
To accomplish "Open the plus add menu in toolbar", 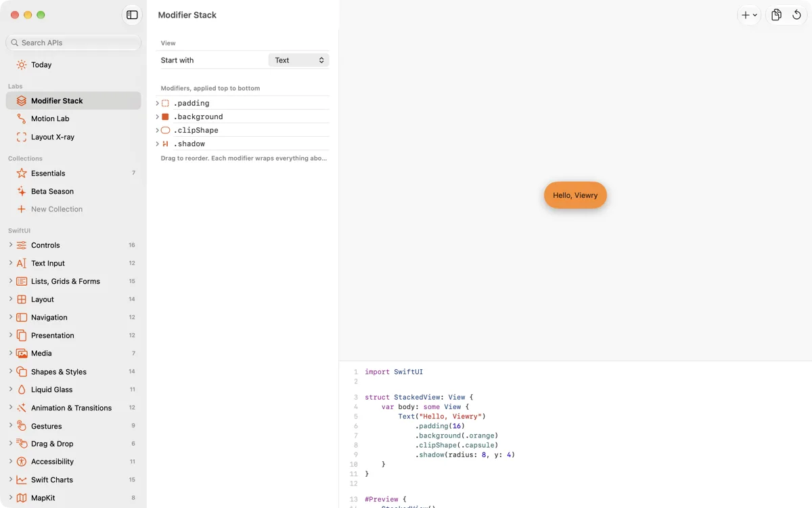I will pos(749,15).
